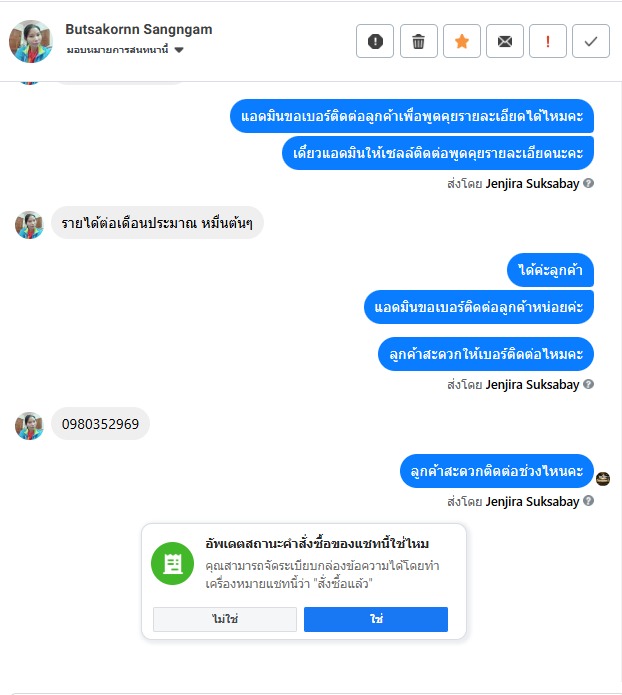The image size is (622, 695).
Task: Select the ได้ค่ะลูกค้า blue message bubble
Action: [550, 270]
